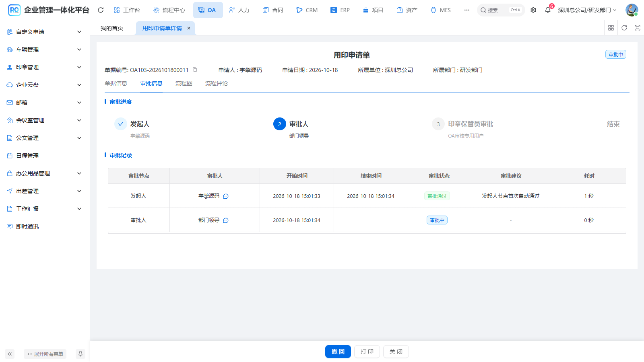Open the ERP module
This screenshot has height=362, width=644.
click(340, 10)
